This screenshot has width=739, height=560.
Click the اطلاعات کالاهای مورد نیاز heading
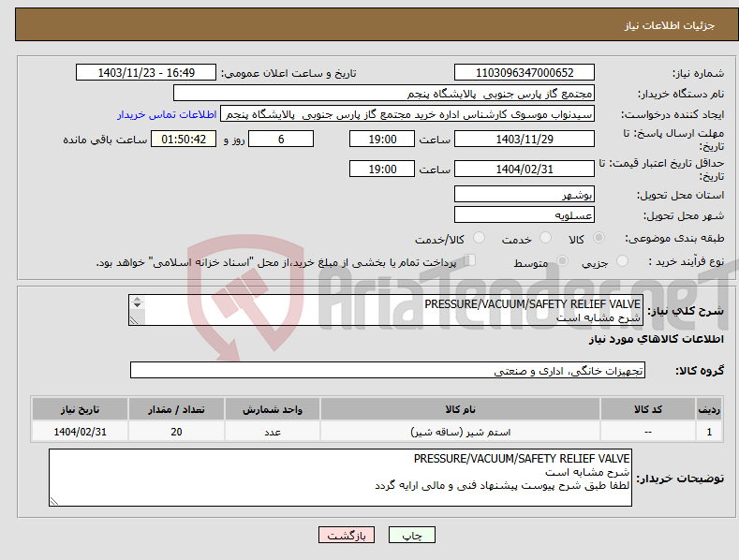(656, 339)
